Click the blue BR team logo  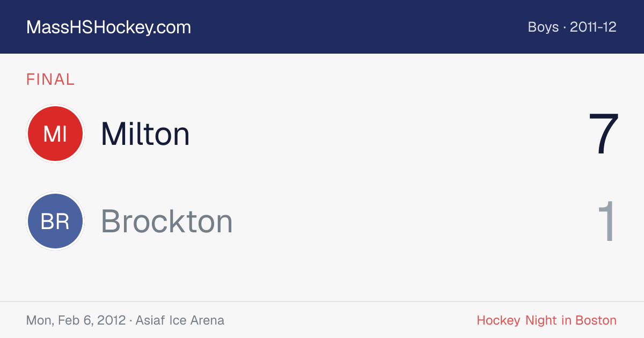pyautogui.click(x=55, y=221)
